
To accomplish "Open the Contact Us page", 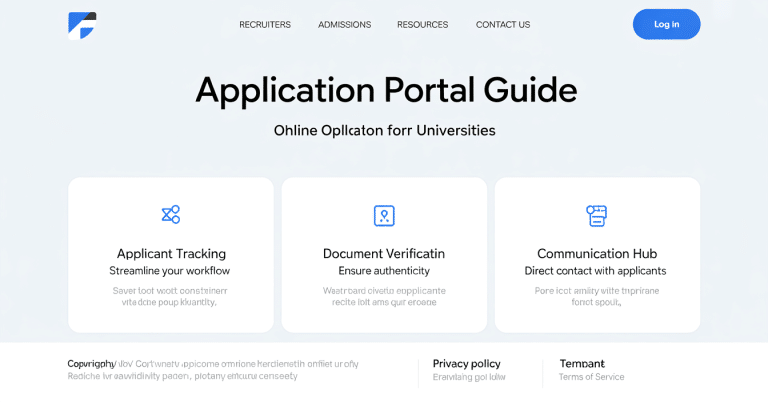I will (x=503, y=25).
